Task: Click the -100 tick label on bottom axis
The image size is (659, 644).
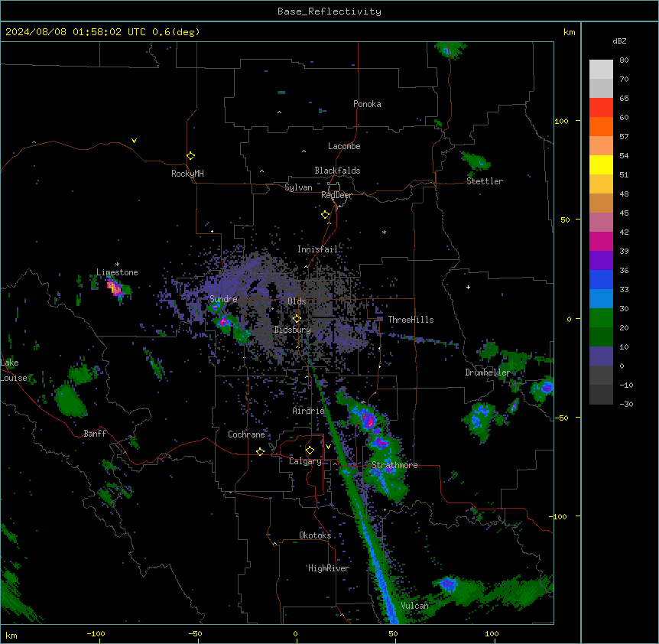Action: coord(96,633)
